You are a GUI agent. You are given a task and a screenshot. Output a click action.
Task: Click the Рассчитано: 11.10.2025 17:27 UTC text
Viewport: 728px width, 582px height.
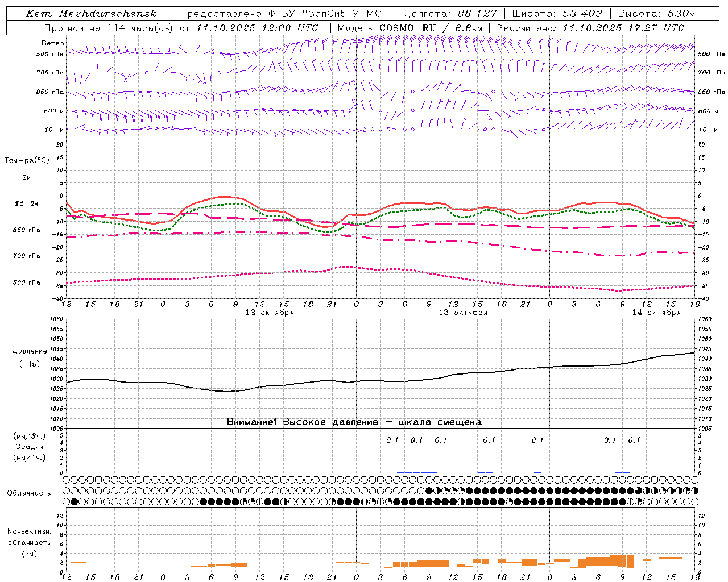[x=590, y=28]
